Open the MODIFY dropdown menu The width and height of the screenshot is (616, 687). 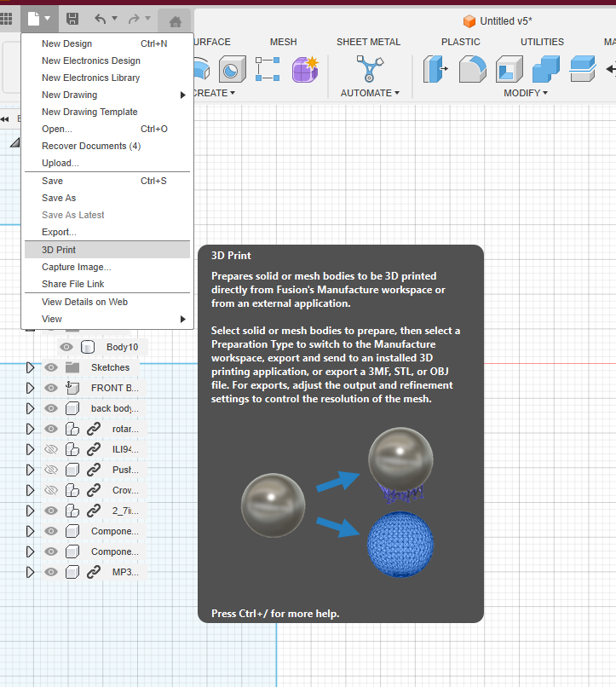point(526,93)
